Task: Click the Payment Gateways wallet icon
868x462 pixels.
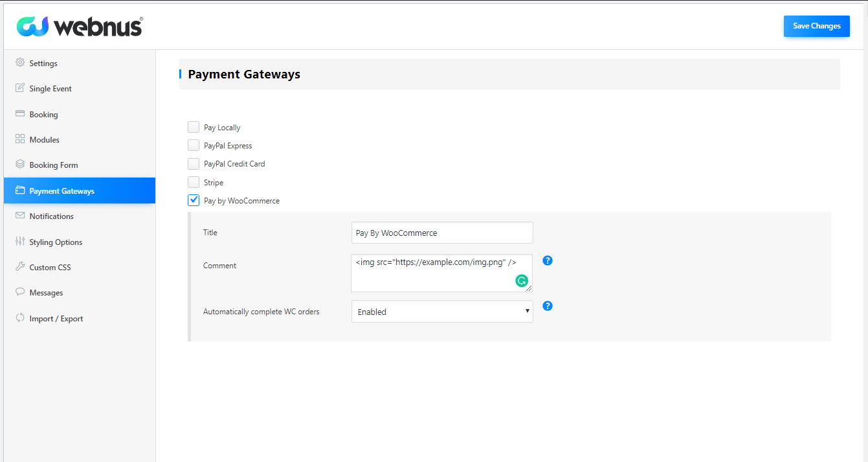Action: [20, 191]
